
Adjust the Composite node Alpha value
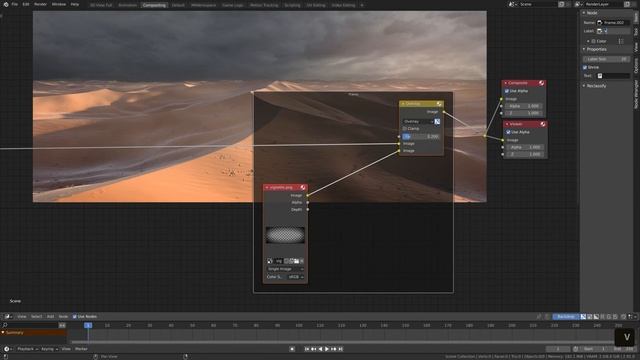524,106
